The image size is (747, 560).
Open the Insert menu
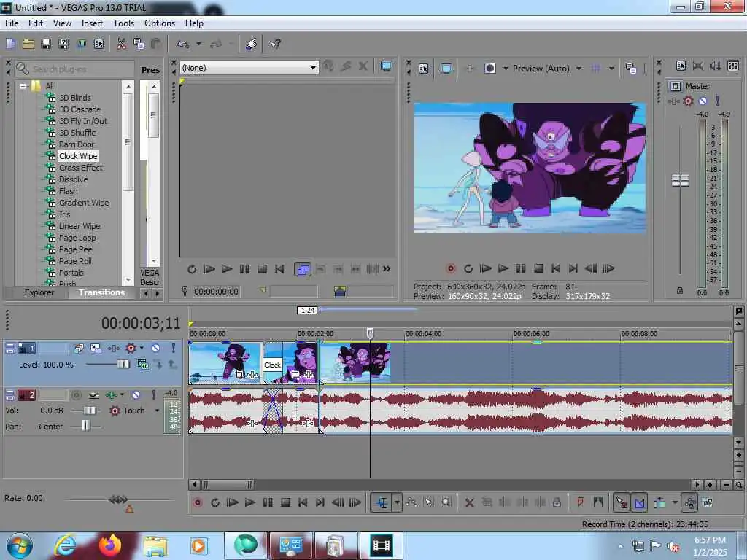coord(92,23)
